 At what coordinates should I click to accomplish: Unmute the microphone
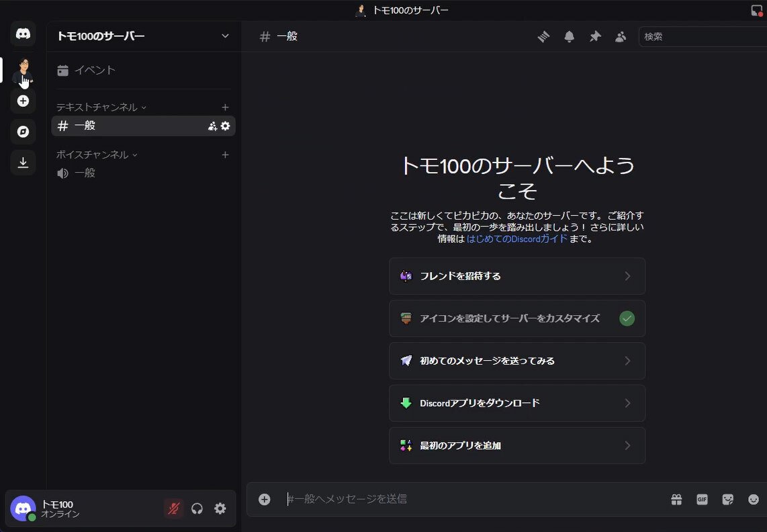point(173,508)
